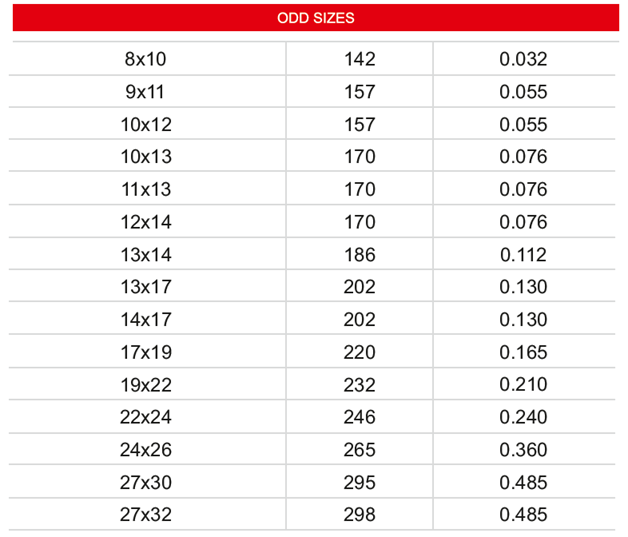Click value 186 in middle column

click(360, 255)
